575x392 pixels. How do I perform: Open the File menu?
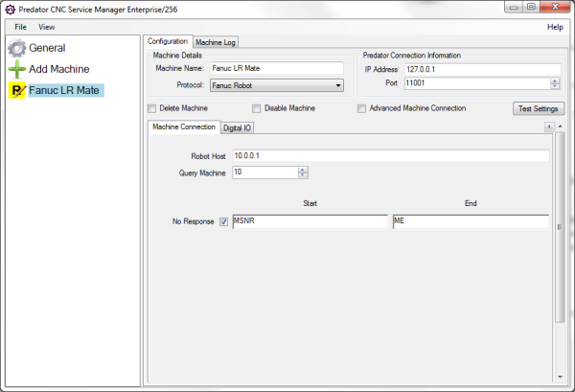(x=20, y=27)
